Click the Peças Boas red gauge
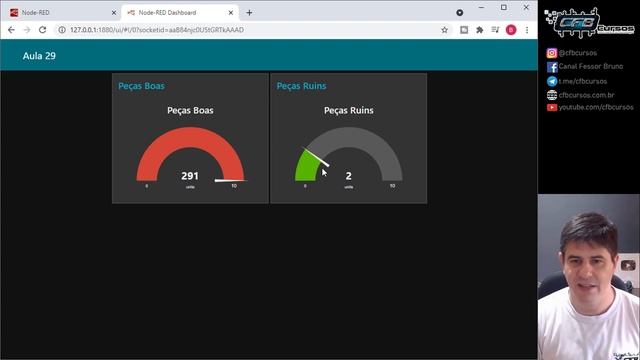This screenshot has height=360, width=640. click(x=190, y=154)
